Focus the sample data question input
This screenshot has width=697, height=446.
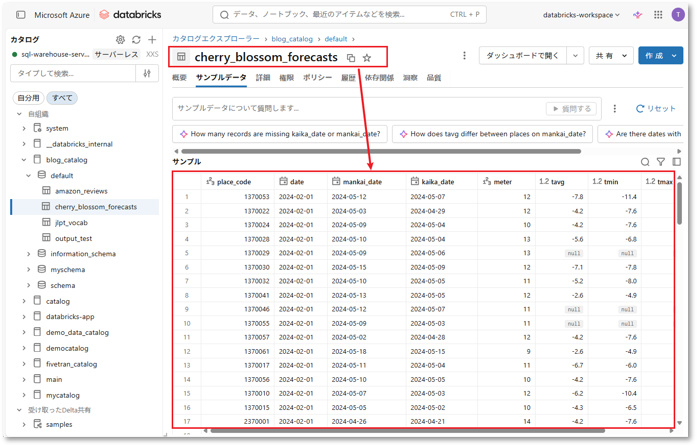click(360, 108)
